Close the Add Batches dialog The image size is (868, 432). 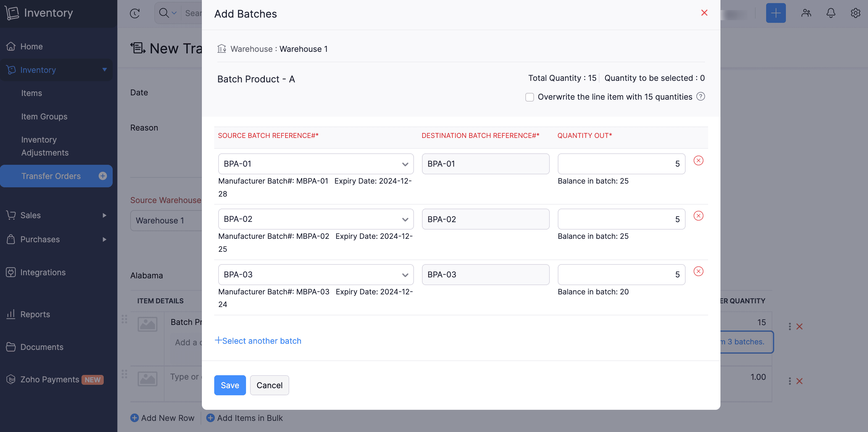704,13
